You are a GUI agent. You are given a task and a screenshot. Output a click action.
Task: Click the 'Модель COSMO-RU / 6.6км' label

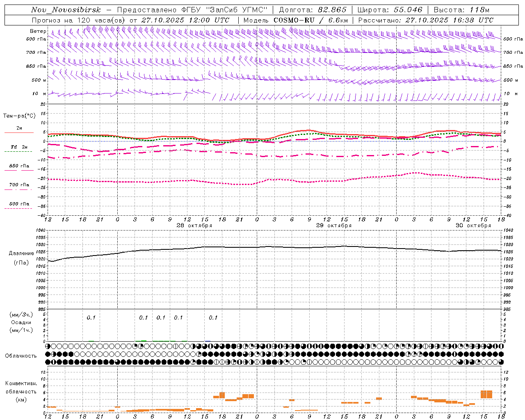click(x=296, y=20)
